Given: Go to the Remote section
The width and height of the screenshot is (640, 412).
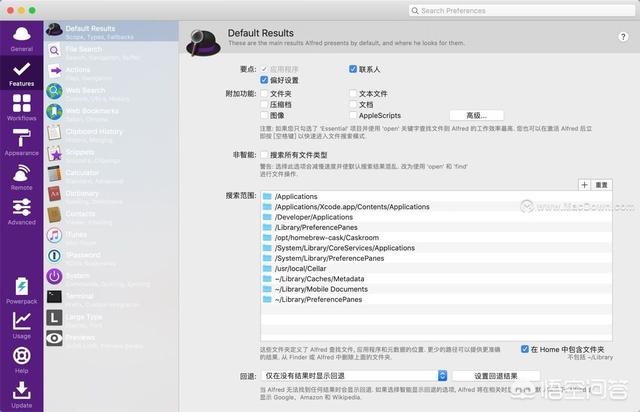Looking at the screenshot, I should pos(21,177).
